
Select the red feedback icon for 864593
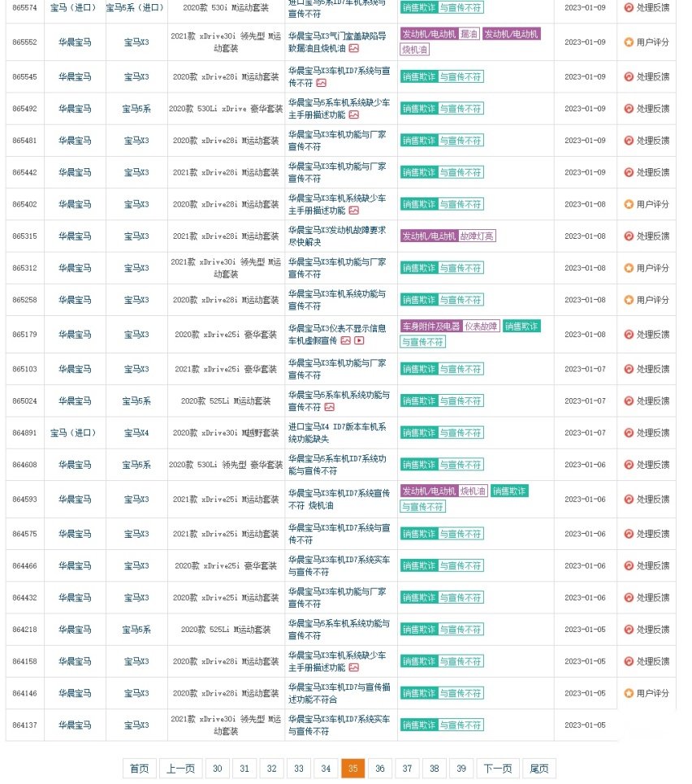tap(629, 500)
